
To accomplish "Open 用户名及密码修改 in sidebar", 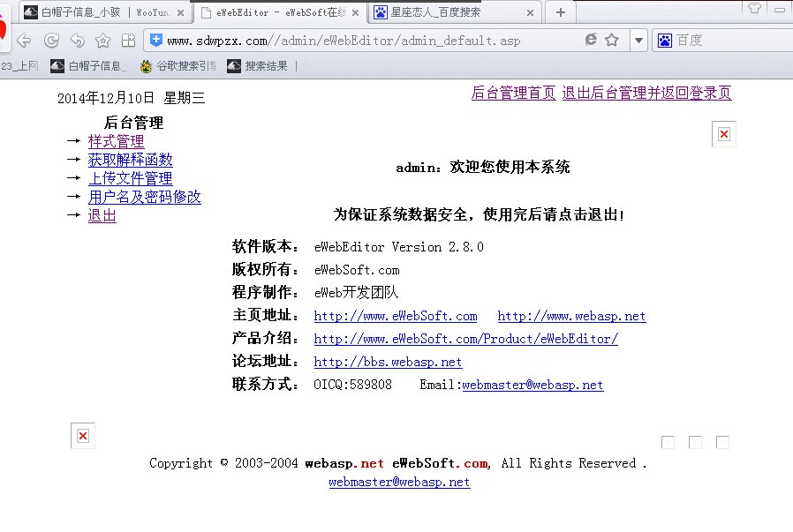I will click(144, 197).
